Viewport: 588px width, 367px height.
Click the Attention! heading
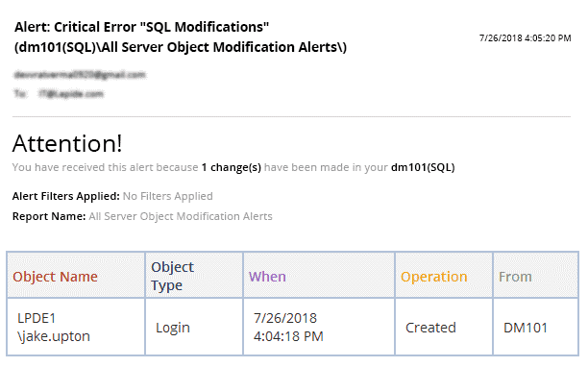(67, 143)
